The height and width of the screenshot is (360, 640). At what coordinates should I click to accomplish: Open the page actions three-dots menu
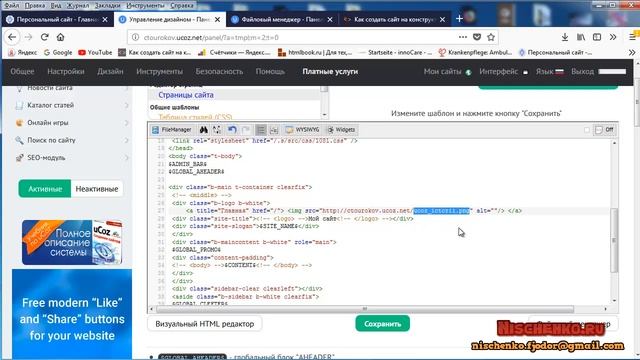462,37
